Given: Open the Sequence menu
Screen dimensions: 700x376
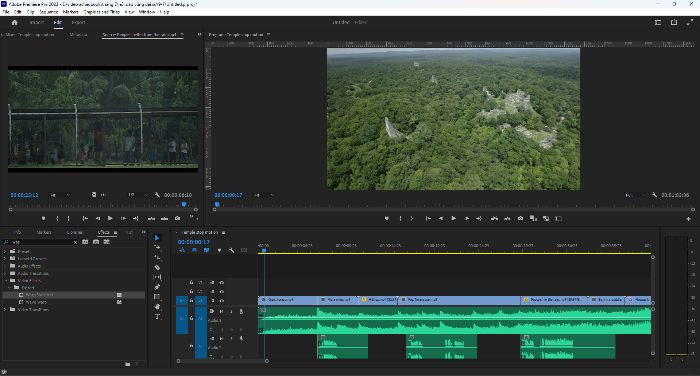Looking at the screenshot, I should coord(49,12).
